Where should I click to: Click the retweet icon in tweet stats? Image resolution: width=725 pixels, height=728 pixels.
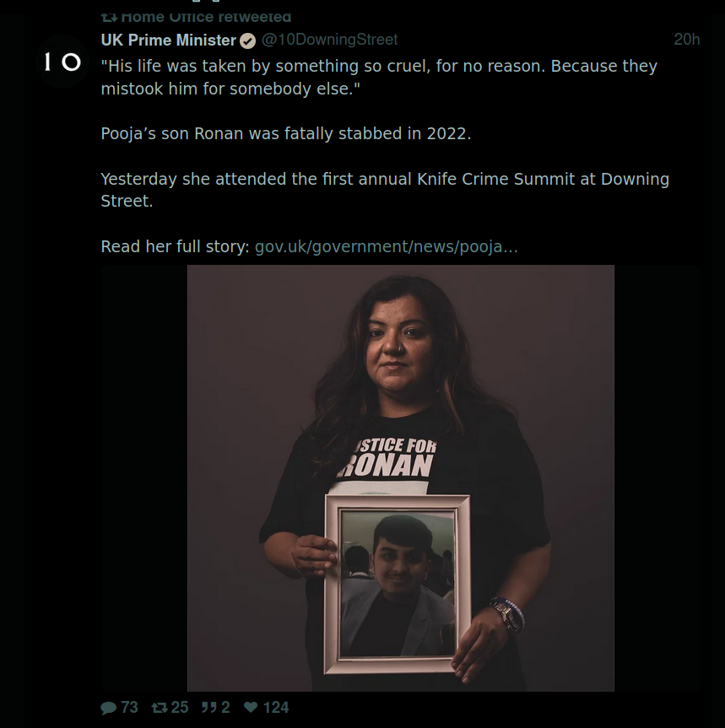(160, 708)
